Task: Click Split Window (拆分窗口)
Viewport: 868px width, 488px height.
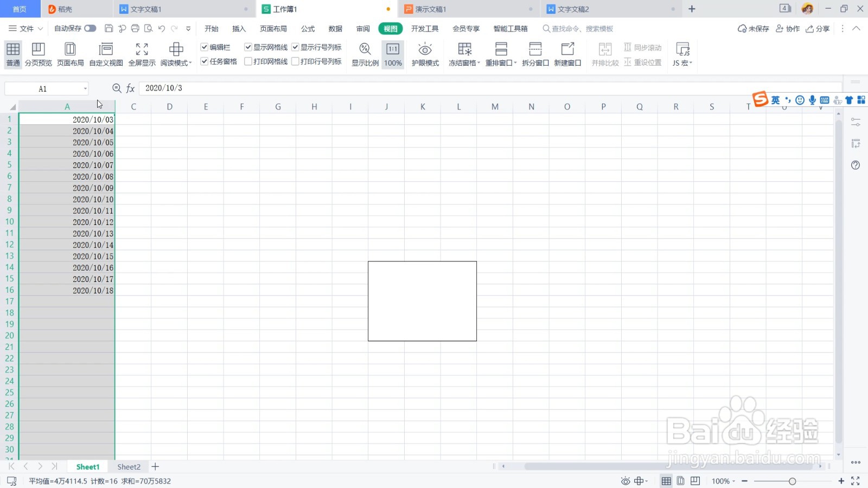Action: click(535, 54)
